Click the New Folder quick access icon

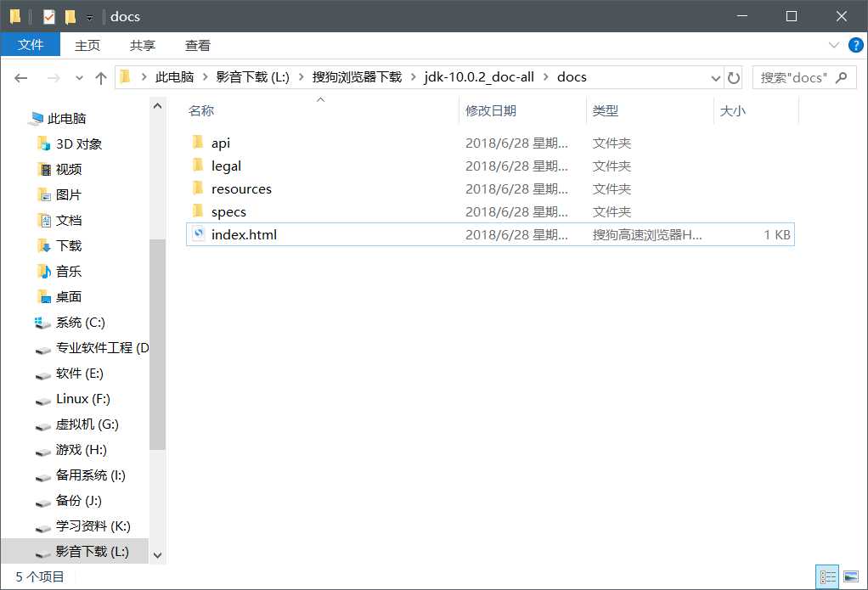click(x=70, y=17)
